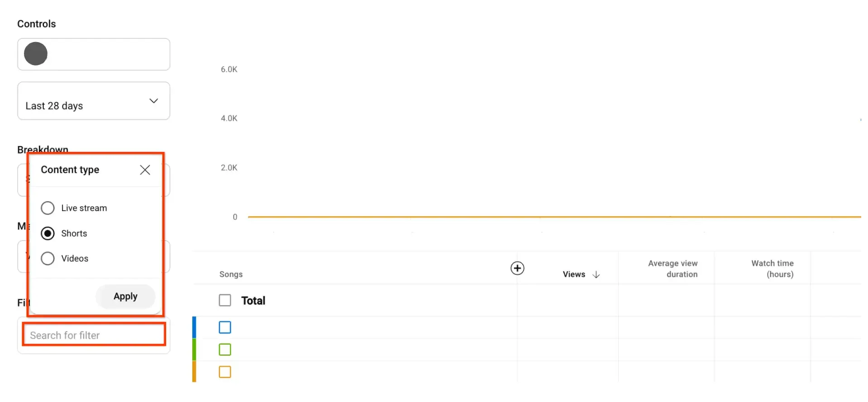Open the Last 28 days date dropdown
The image size is (868, 402).
94,101
